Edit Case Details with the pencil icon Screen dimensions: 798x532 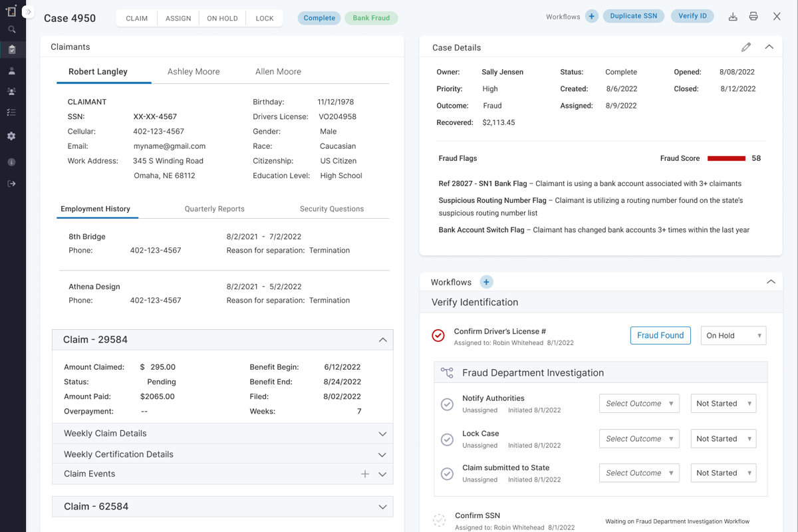(746, 47)
